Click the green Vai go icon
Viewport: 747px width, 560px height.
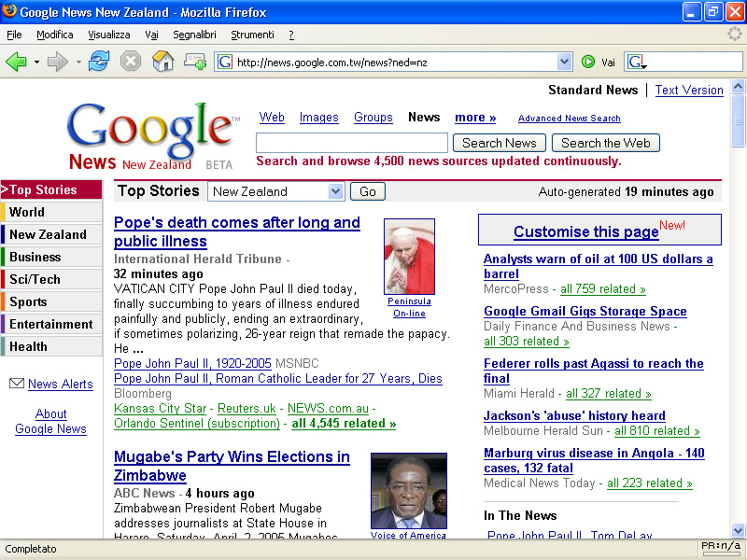click(x=588, y=62)
